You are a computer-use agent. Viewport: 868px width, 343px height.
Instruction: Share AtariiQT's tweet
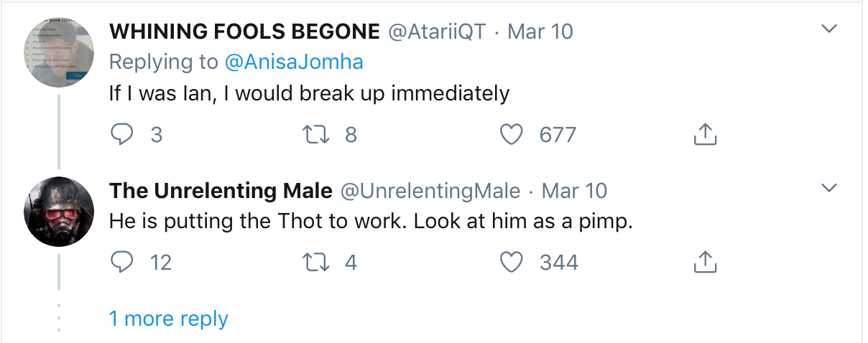[x=705, y=134]
